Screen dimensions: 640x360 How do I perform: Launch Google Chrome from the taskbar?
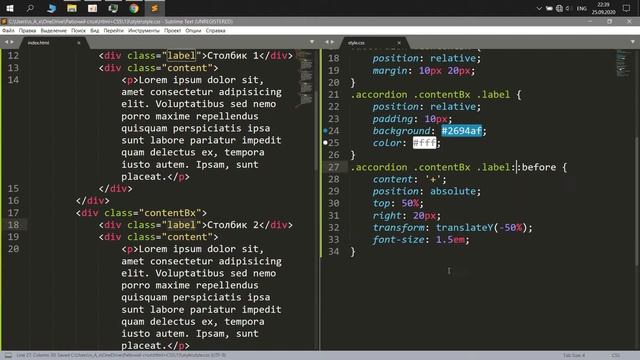134,8
